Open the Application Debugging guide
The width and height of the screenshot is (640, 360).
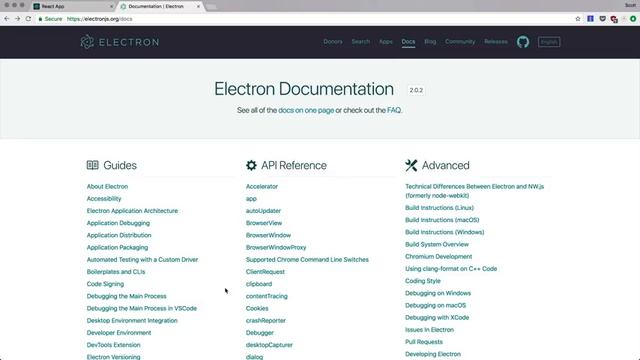pyautogui.click(x=118, y=223)
